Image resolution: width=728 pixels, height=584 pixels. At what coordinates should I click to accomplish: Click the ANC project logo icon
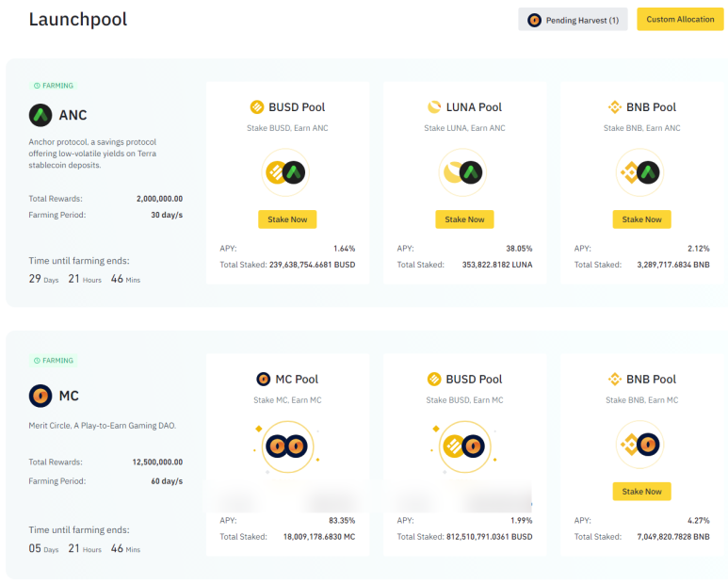coord(40,115)
